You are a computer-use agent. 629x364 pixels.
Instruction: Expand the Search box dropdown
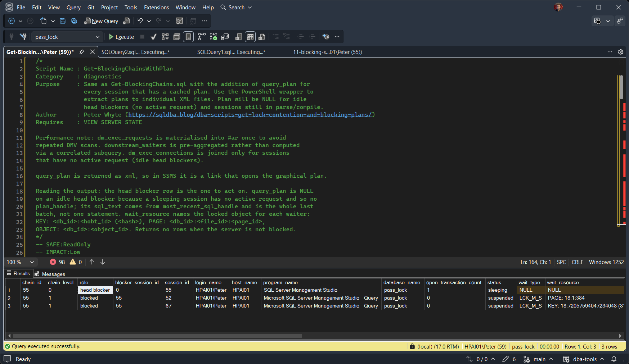pyautogui.click(x=250, y=7)
